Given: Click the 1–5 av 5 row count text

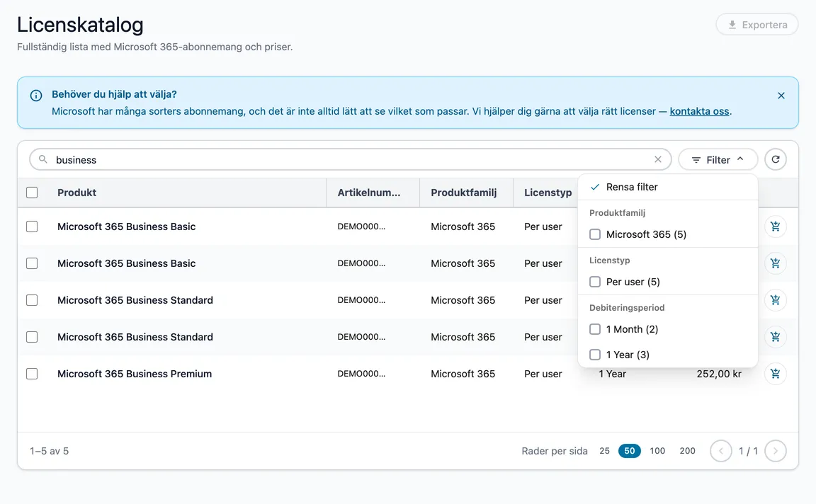Looking at the screenshot, I should (50, 451).
